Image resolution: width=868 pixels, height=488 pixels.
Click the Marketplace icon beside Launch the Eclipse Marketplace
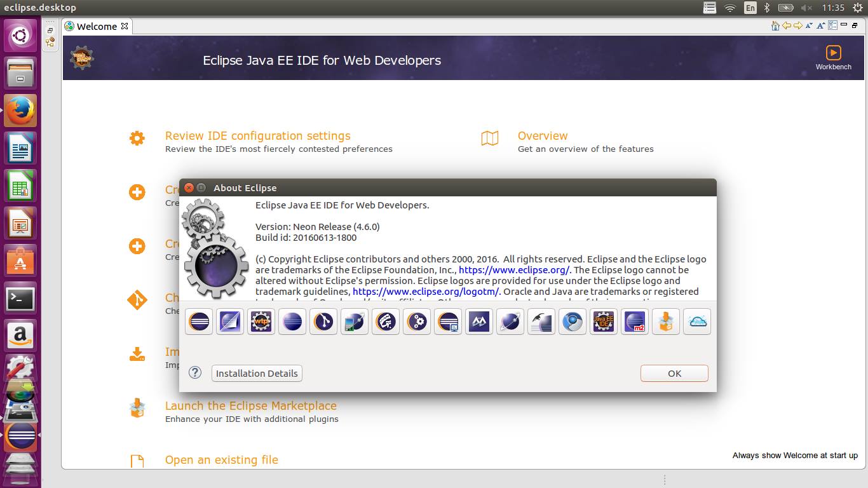137,408
